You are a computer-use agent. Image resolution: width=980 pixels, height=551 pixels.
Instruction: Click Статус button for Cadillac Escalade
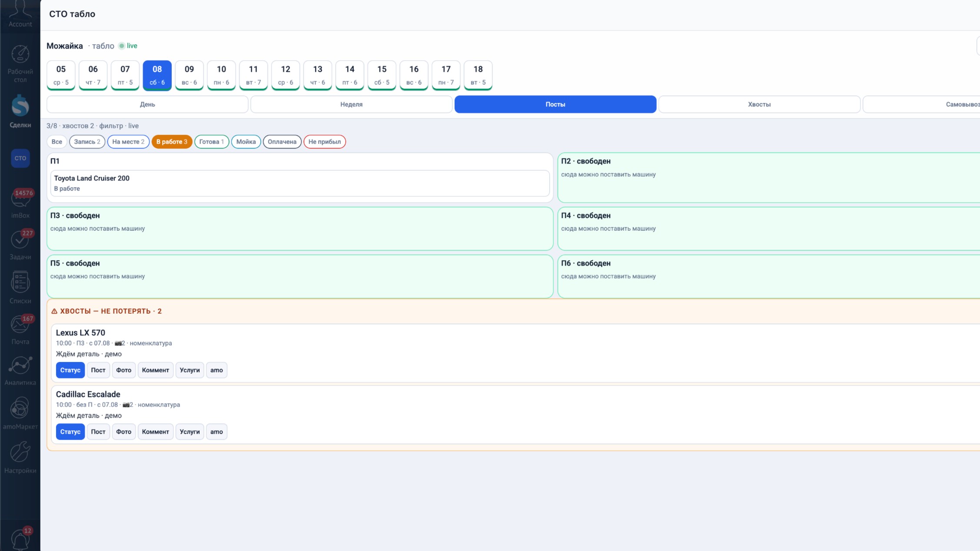[x=70, y=432]
